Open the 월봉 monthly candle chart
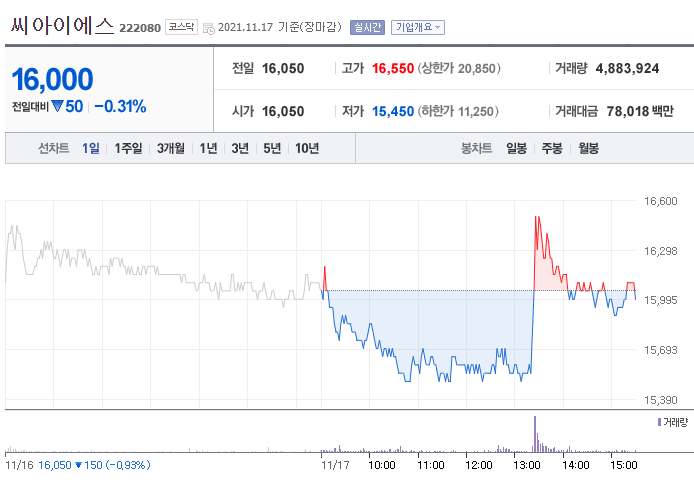Viewport: 694px width, 483px height. coord(588,148)
